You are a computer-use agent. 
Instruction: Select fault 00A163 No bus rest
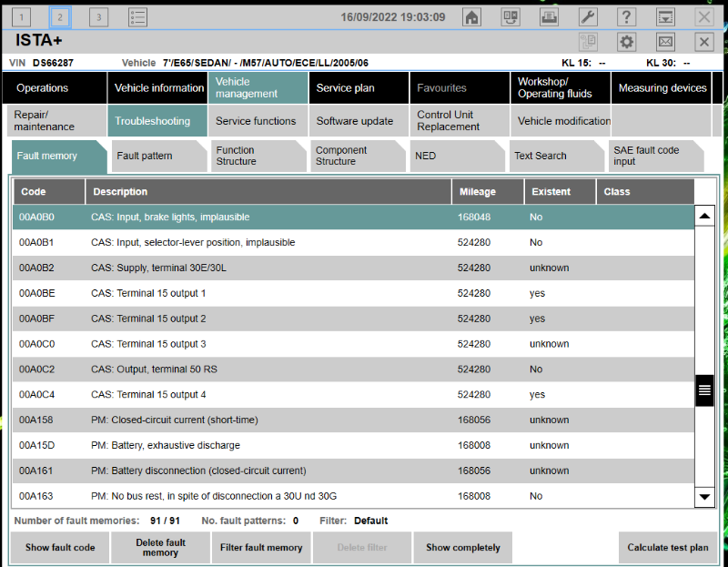(353, 496)
